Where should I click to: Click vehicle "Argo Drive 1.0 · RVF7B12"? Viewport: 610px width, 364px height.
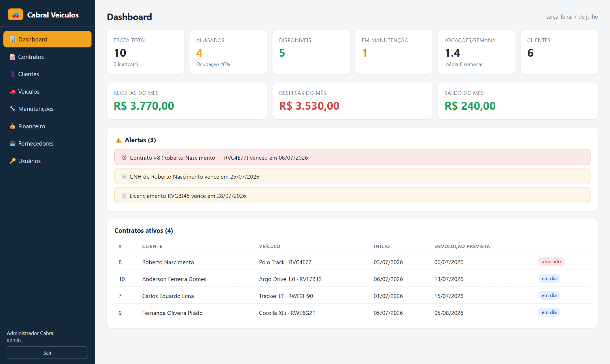click(290, 279)
